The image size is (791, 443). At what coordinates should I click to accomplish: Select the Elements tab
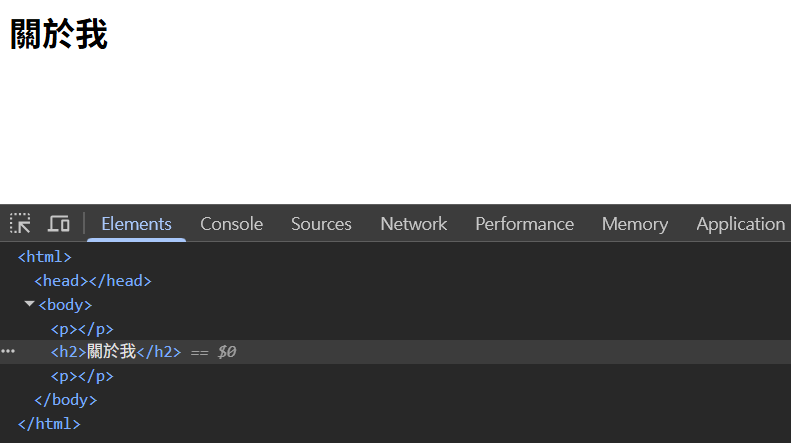point(136,224)
